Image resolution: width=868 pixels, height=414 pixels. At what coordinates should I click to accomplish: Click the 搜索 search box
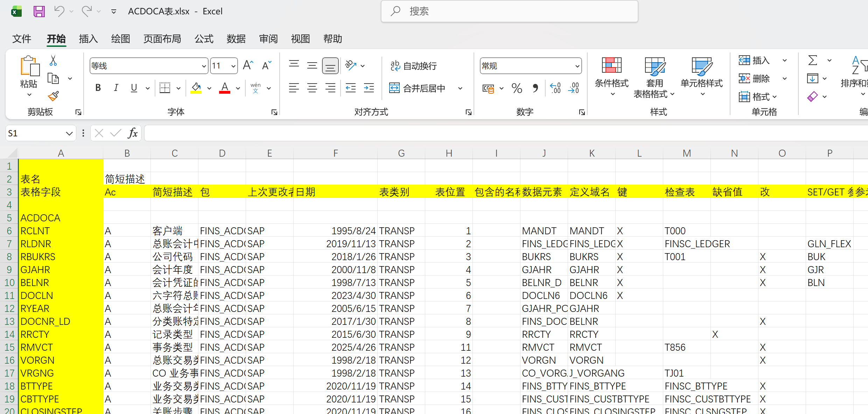[509, 12]
